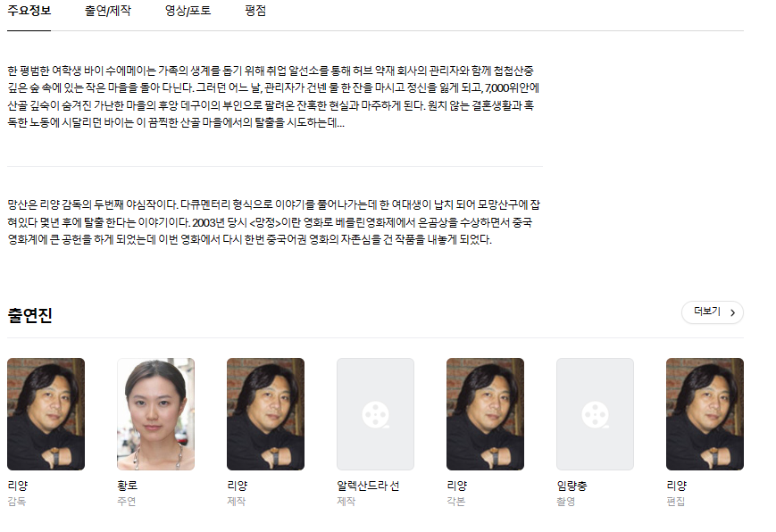The width and height of the screenshot is (776, 532).
Task: Select the 평점 tab
Action: point(255,11)
